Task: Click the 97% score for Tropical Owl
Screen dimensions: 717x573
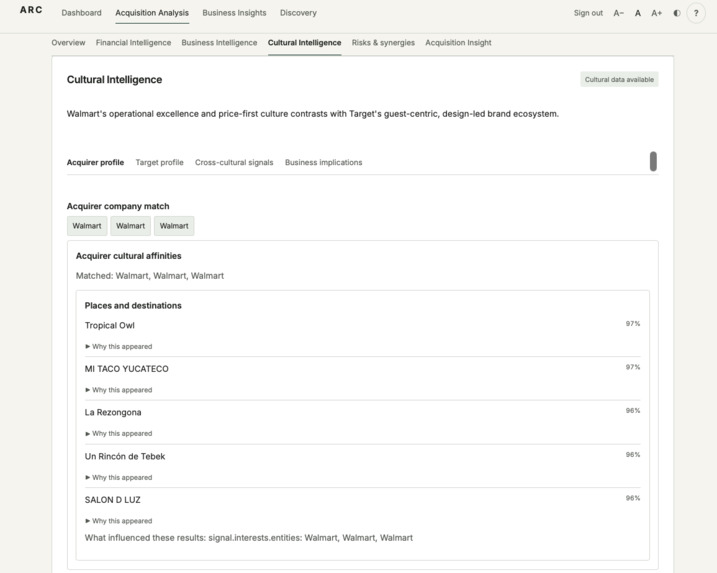Action: coord(633,324)
